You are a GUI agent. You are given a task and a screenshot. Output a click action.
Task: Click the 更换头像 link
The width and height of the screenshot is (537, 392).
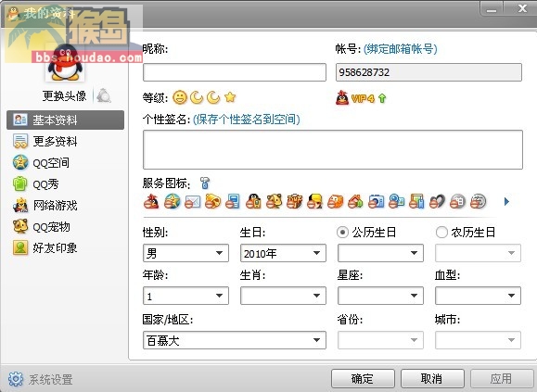(x=64, y=95)
